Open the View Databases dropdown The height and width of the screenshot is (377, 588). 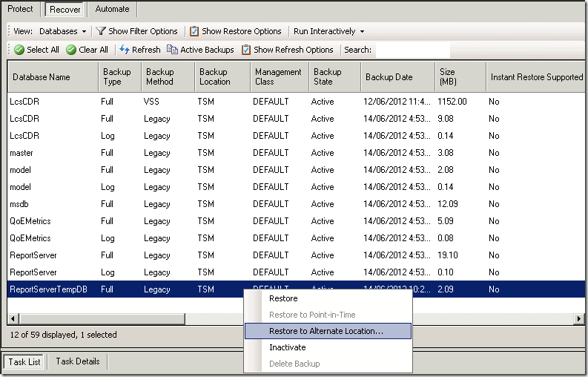62,31
